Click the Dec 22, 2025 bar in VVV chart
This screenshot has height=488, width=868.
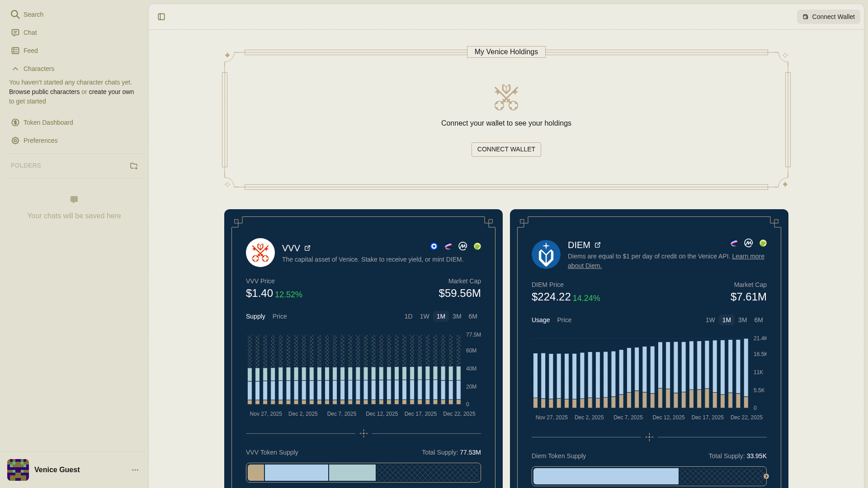458,370
